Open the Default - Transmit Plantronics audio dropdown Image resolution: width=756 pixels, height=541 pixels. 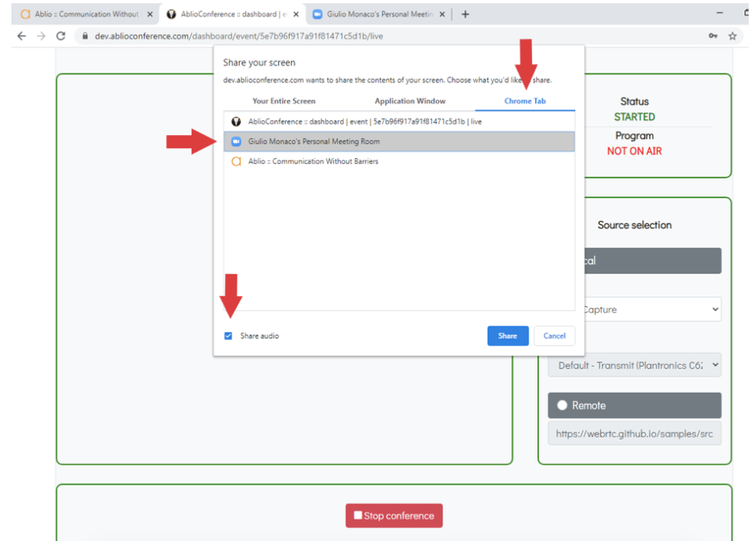(x=635, y=366)
